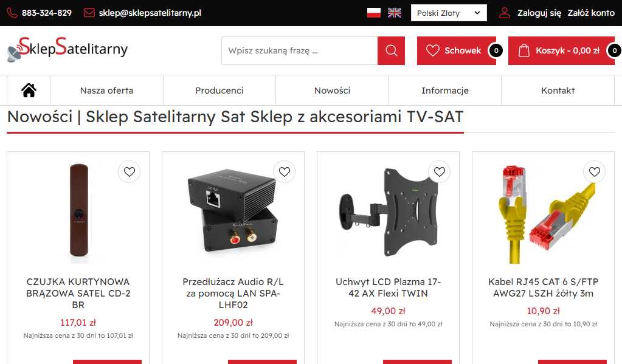Open the Producenci menu item
Viewport: 622px width, 364px height.
click(x=219, y=91)
